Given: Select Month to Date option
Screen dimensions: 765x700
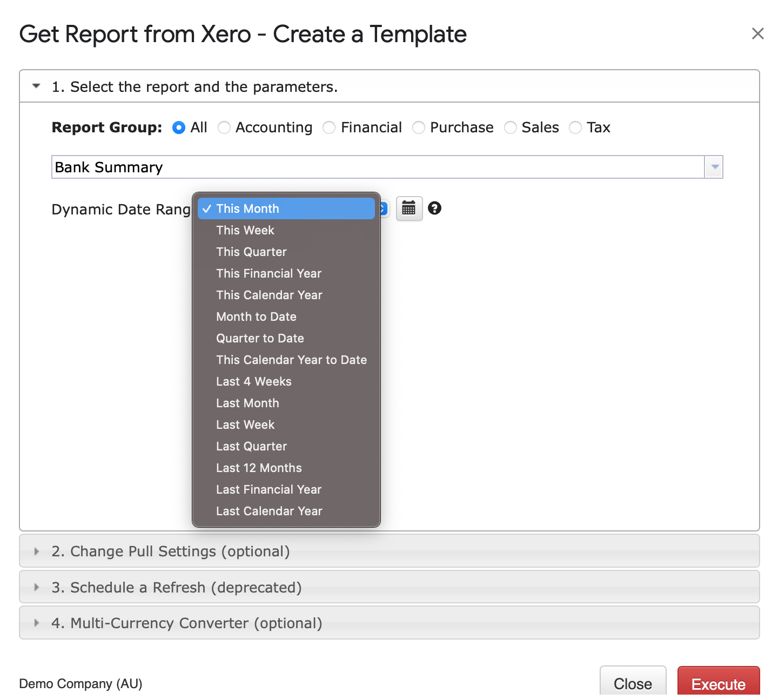Looking at the screenshot, I should (x=286, y=317).
